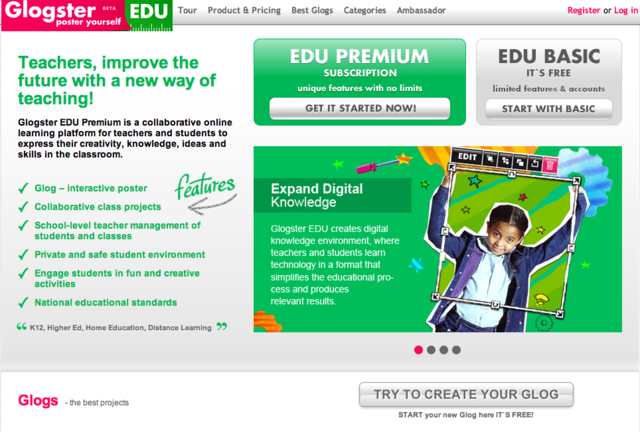Open the Categories menu
This screenshot has width=640, height=432.
point(365,10)
